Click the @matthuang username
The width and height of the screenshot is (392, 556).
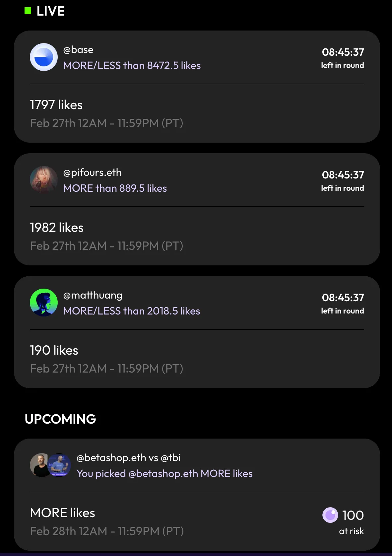pos(93,295)
